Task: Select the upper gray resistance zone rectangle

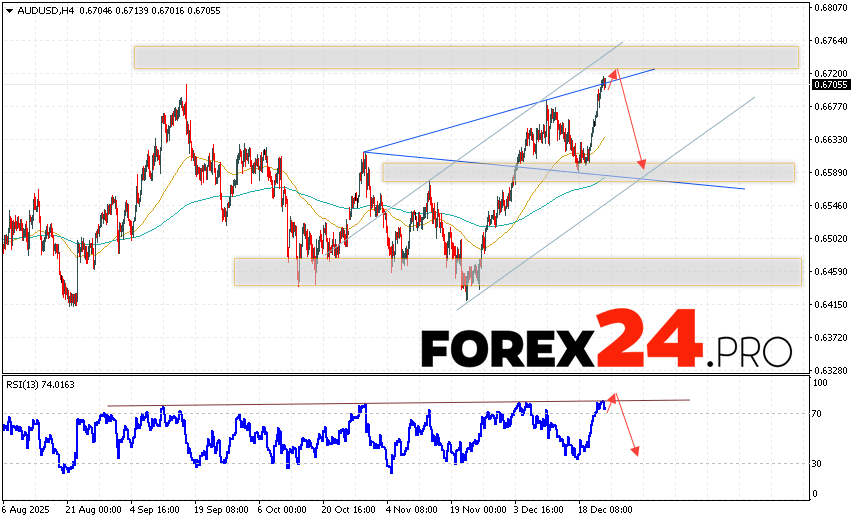Action: pos(465,57)
